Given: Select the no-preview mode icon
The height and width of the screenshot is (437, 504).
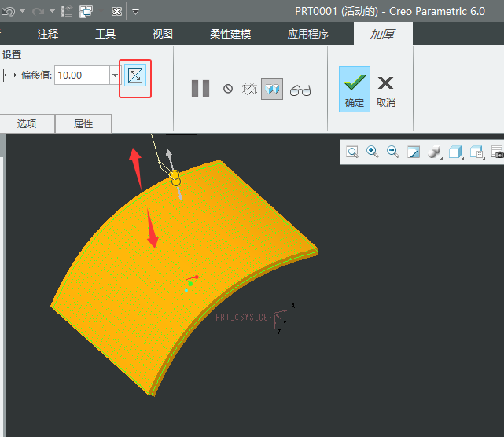Looking at the screenshot, I should pyautogui.click(x=228, y=89).
